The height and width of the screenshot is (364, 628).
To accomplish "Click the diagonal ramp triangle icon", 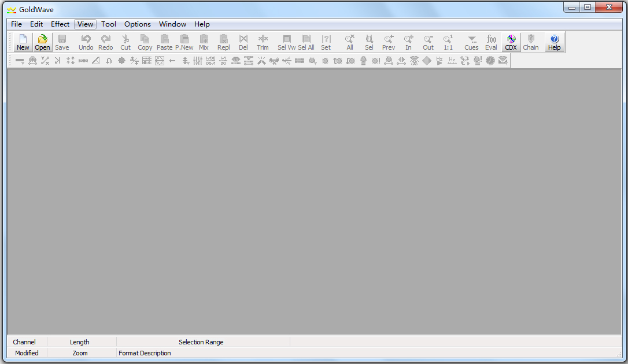I will (x=96, y=61).
